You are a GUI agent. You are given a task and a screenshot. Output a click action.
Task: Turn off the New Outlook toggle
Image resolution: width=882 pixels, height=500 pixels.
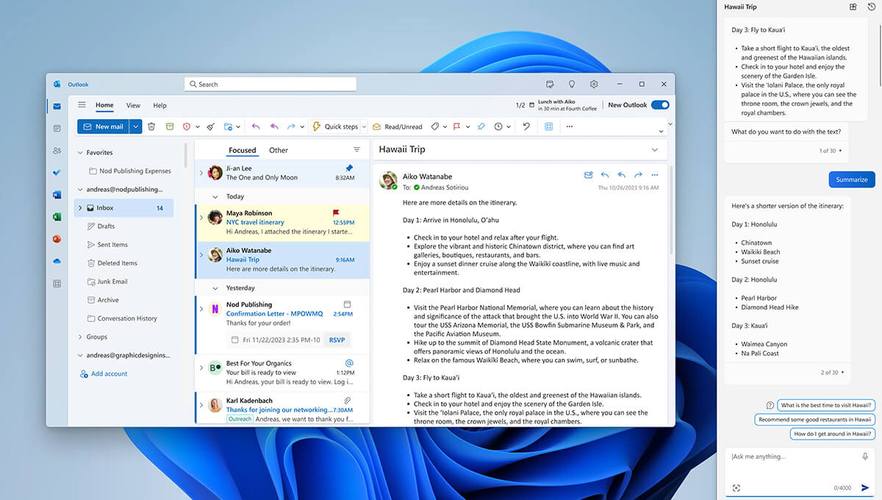pos(660,105)
